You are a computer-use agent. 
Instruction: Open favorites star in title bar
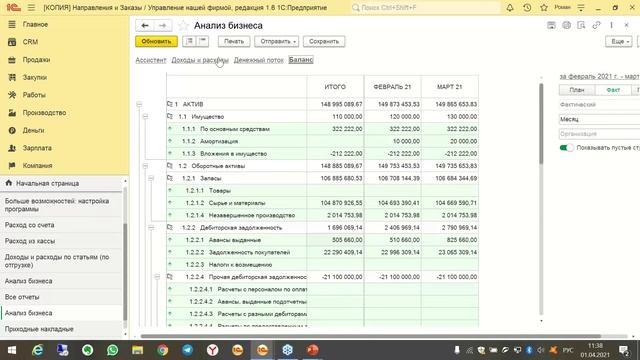tap(544, 7)
